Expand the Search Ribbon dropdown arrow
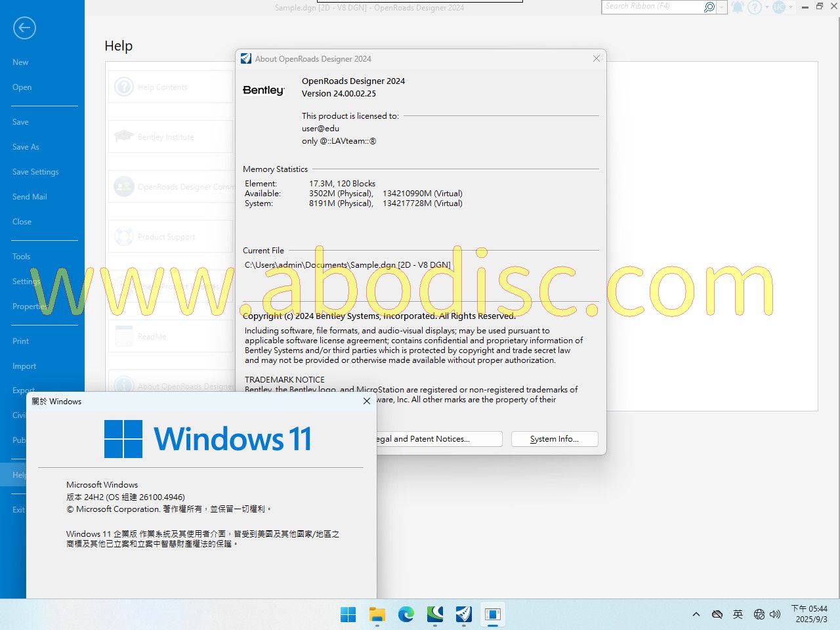The width and height of the screenshot is (840, 630). (722, 7)
